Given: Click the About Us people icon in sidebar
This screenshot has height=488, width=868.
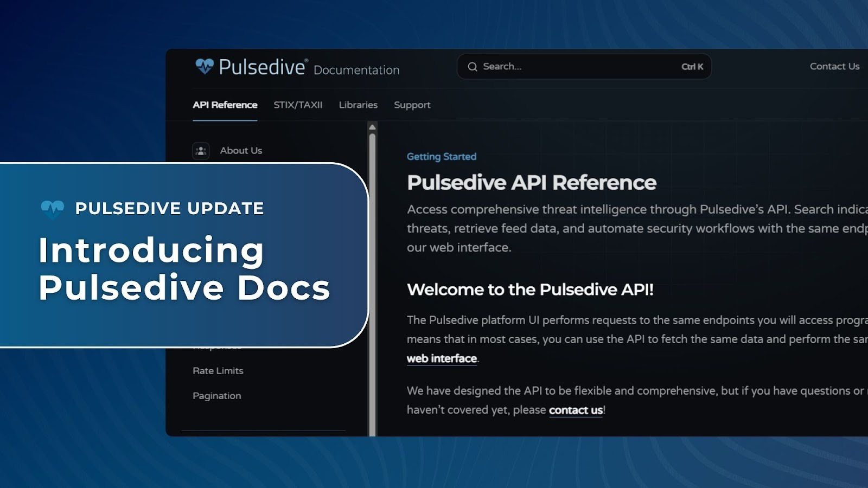Looking at the screenshot, I should point(200,150).
